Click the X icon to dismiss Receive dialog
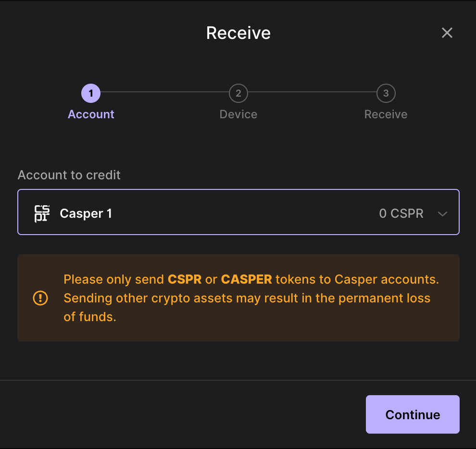The width and height of the screenshot is (476, 449). tap(447, 33)
